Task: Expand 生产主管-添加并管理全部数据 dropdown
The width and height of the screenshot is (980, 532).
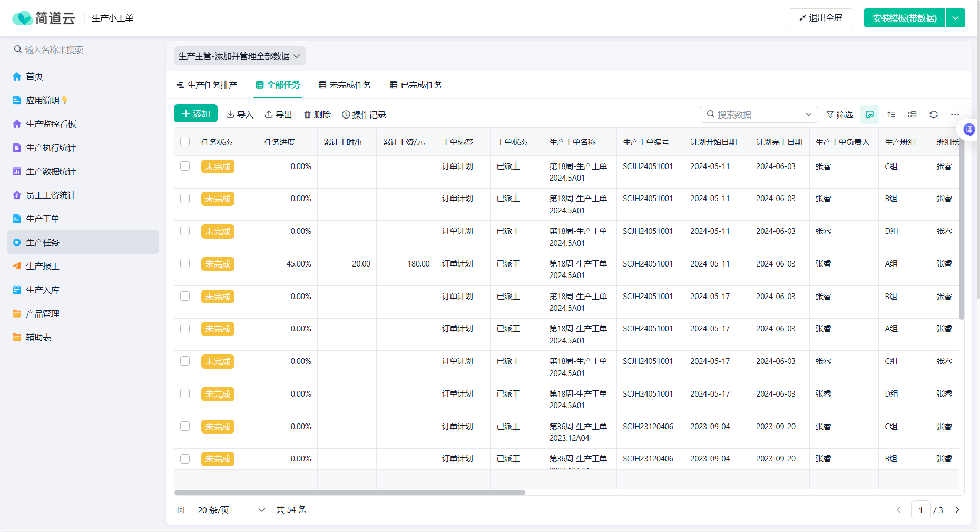Action: [x=240, y=56]
